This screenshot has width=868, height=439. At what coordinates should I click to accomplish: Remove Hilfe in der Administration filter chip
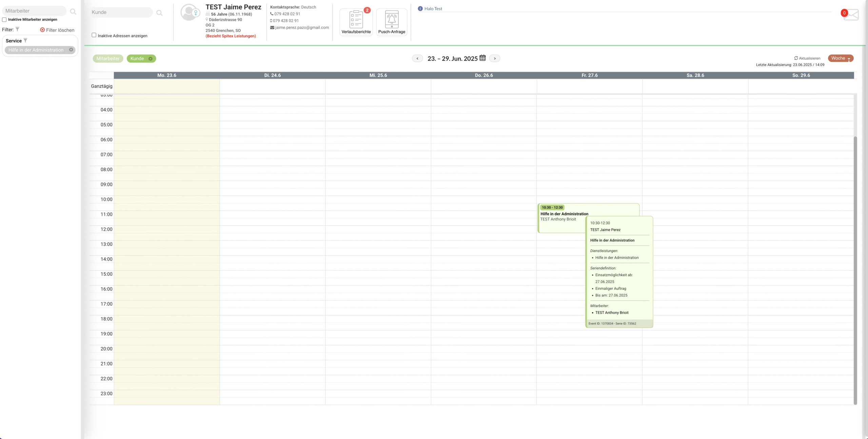71,50
